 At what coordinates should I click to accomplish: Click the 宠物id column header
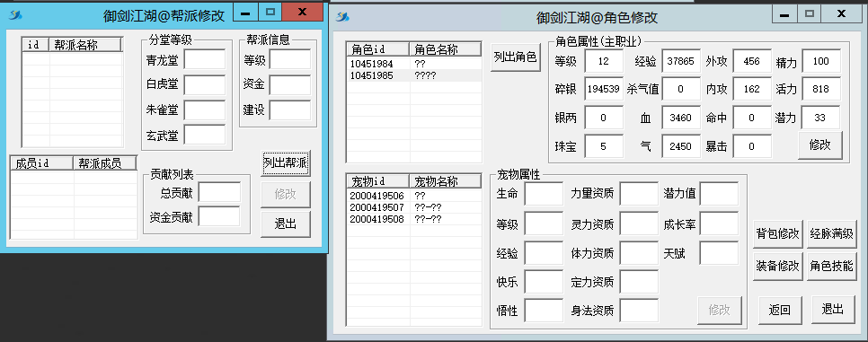[378, 181]
